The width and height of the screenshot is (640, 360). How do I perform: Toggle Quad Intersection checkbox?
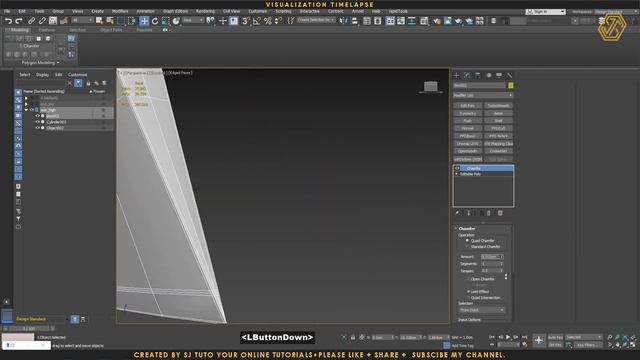tap(468, 298)
